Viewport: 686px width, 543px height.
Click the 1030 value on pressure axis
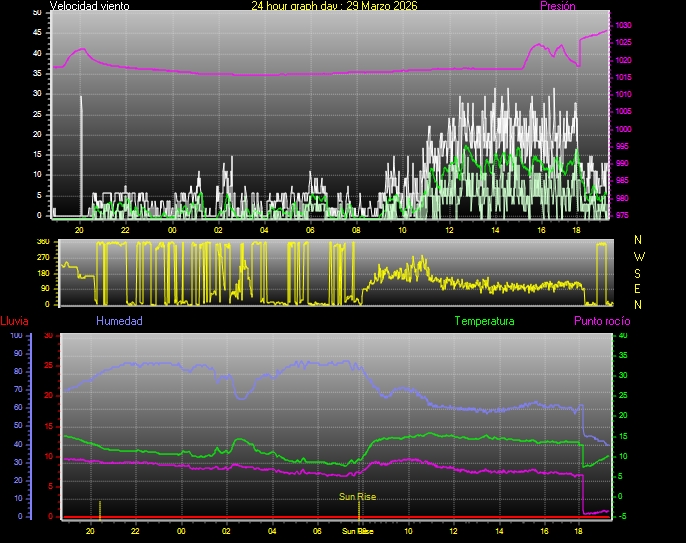(623, 25)
